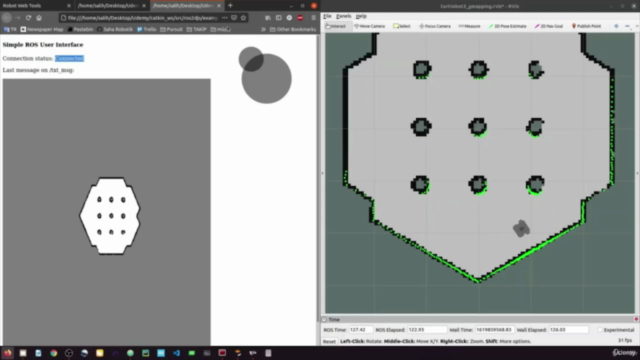Click the Wall Elapsed value field
Viewport: 640px width, 360px height.
click(568, 330)
